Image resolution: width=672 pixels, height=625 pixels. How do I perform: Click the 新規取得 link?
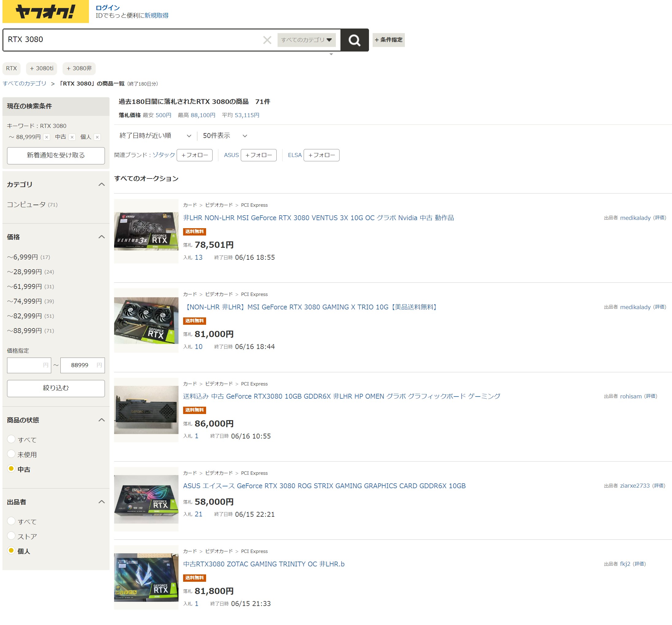(x=156, y=16)
